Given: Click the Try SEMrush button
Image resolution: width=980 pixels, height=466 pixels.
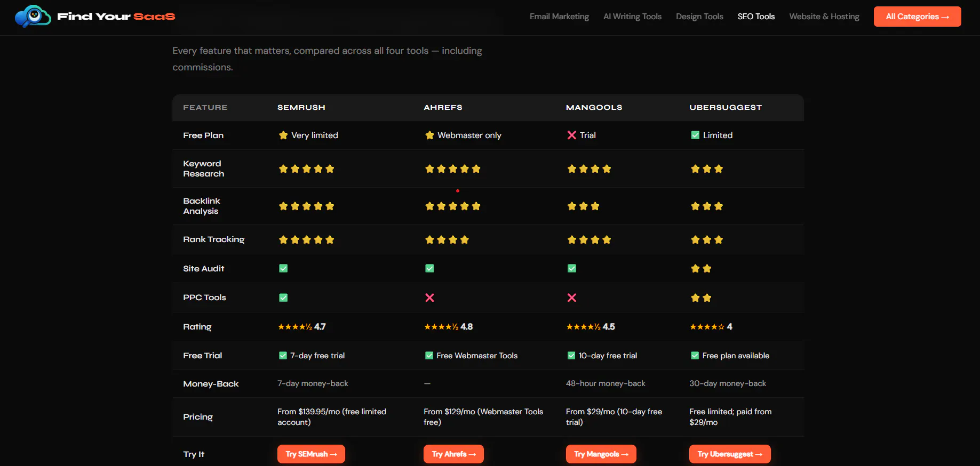Looking at the screenshot, I should (x=311, y=454).
